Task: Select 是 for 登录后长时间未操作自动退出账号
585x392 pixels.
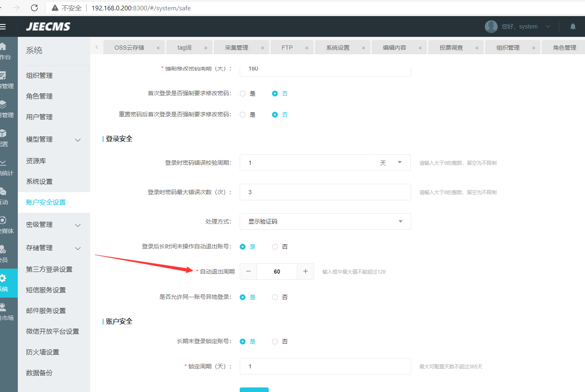Action: click(x=243, y=247)
